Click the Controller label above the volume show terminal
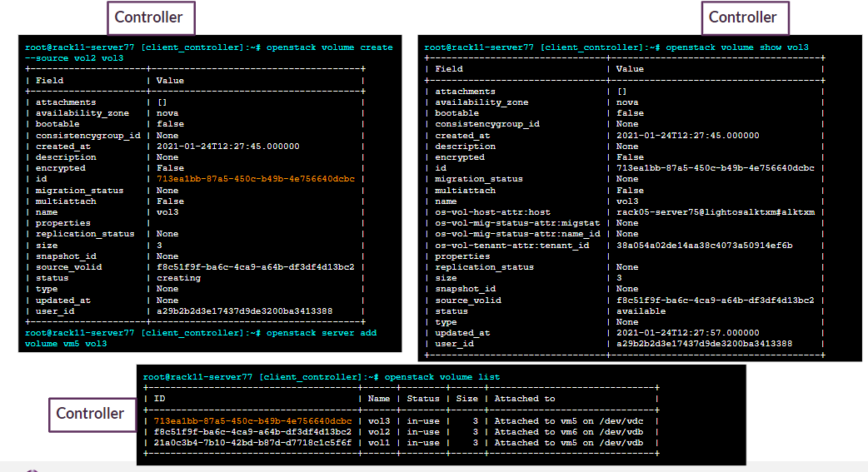Image resolution: width=868 pixels, height=472 pixels. tap(745, 17)
